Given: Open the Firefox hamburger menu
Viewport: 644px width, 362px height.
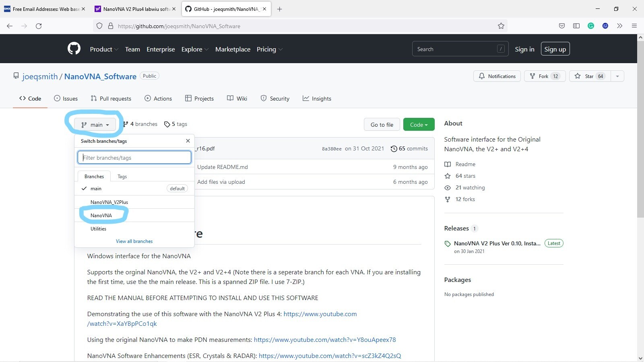Looking at the screenshot, I should coord(634,26).
